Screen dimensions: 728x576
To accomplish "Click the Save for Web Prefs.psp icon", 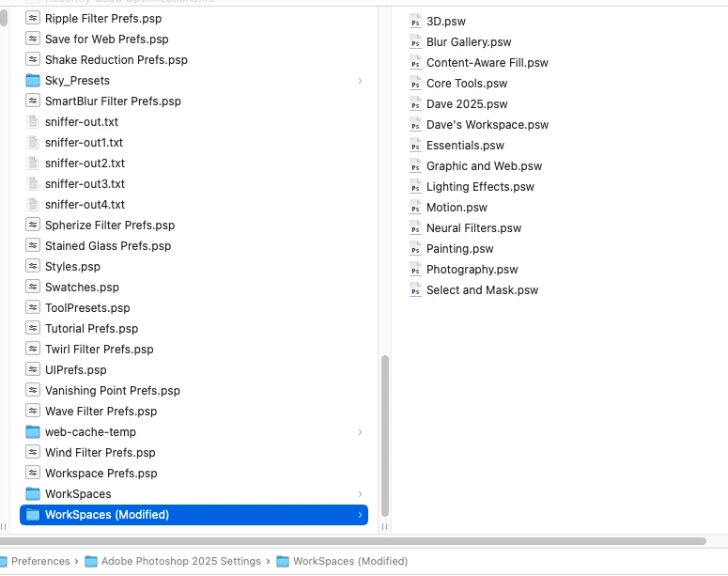I will [x=33, y=39].
